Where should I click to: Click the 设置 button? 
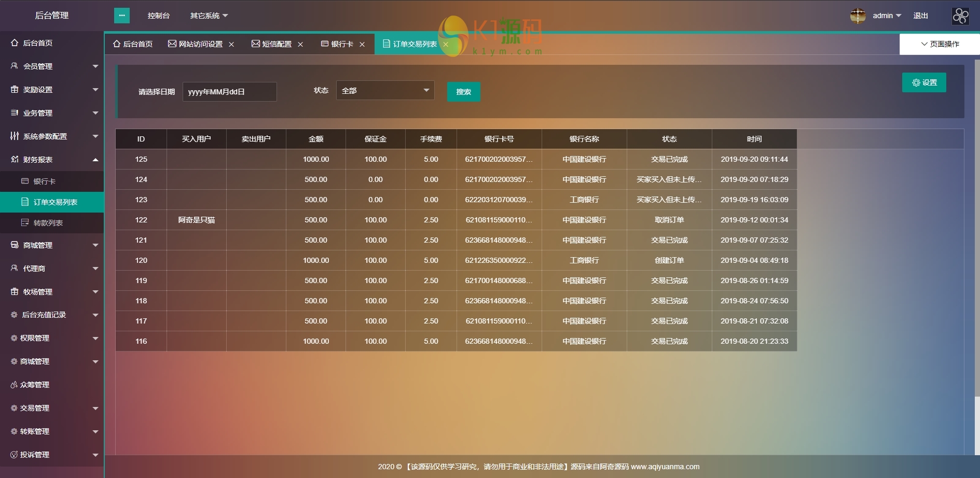click(x=924, y=82)
